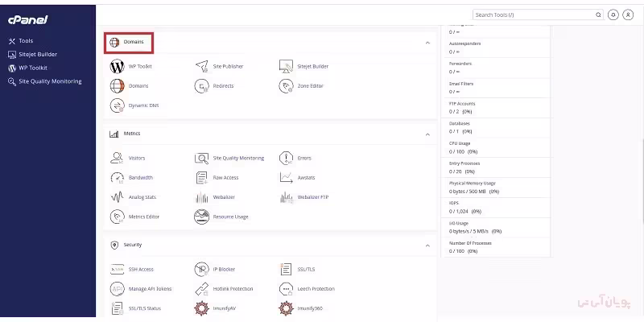Collapse the Metrics section chevron
The width and height of the screenshot is (644, 322).
point(427,134)
